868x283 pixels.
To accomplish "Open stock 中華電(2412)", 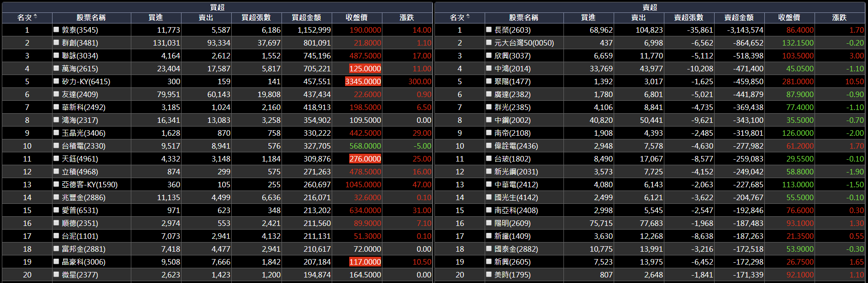I will [x=516, y=185].
